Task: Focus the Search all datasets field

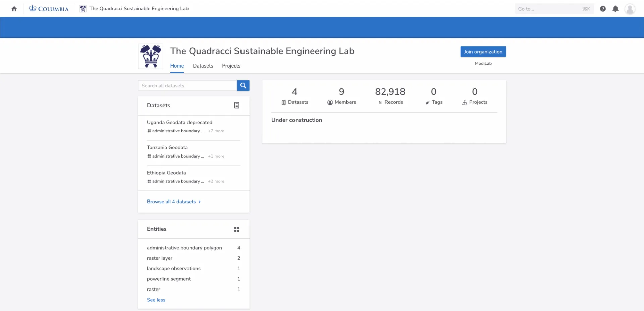Action: (187, 86)
